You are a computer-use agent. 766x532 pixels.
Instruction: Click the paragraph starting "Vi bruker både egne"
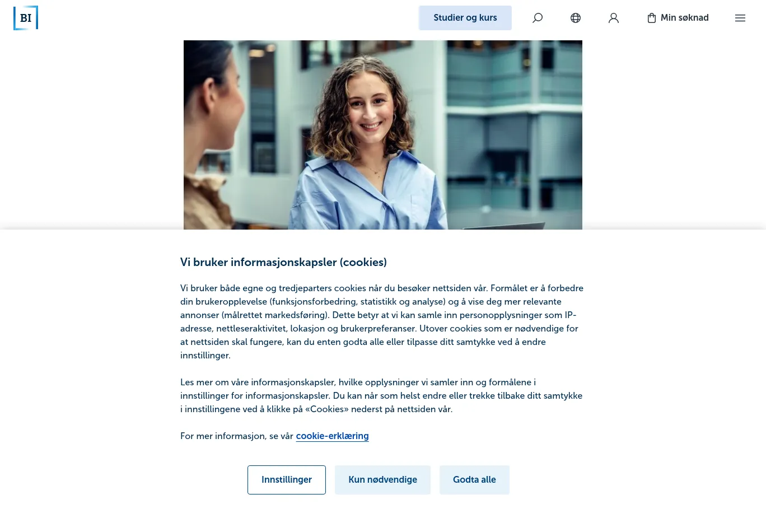[x=382, y=322]
